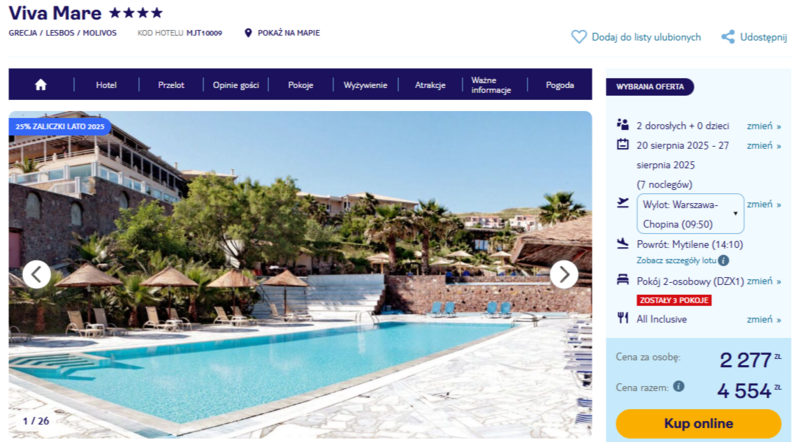Click the main hotel pool photo
The height and width of the screenshot is (442, 800).
300,275
